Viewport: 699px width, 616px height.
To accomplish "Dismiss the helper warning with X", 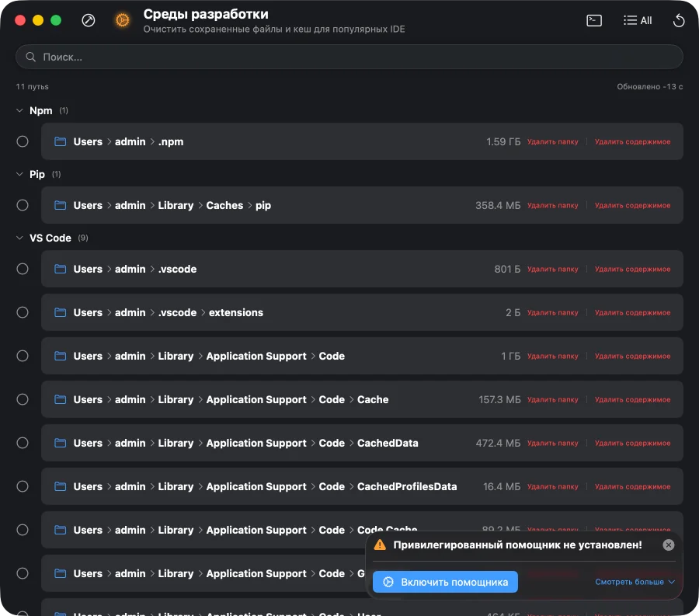I will pos(668,545).
